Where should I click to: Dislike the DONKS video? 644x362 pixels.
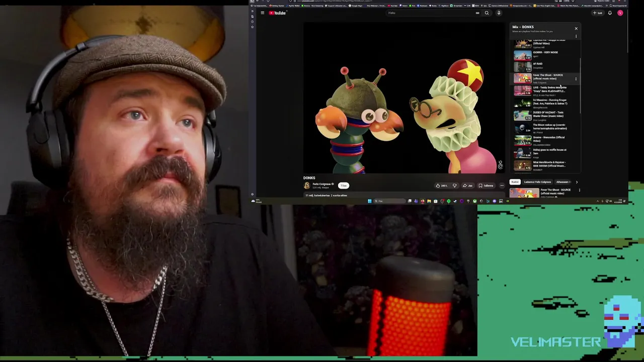click(x=454, y=186)
